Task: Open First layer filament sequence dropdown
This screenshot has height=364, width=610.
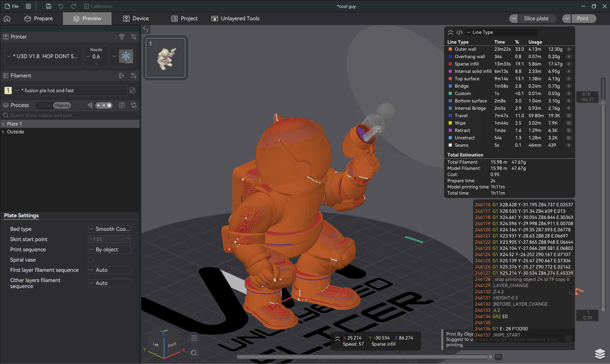Action: [x=109, y=270]
